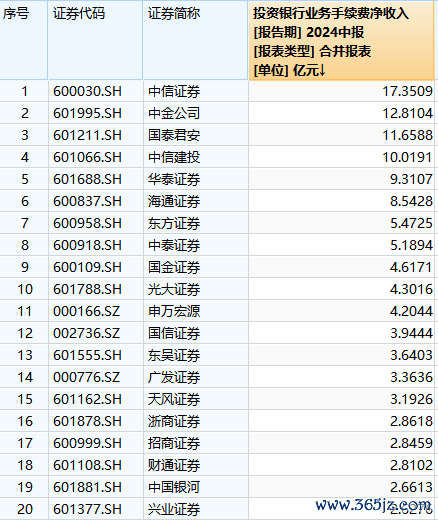
Task: Select value cell 3.6403
Action: (342, 355)
